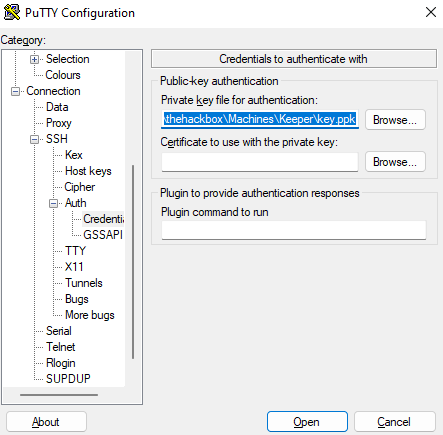The height and width of the screenshot is (435, 443).
Task: Open the TTY settings
Action: tap(75, 251)
